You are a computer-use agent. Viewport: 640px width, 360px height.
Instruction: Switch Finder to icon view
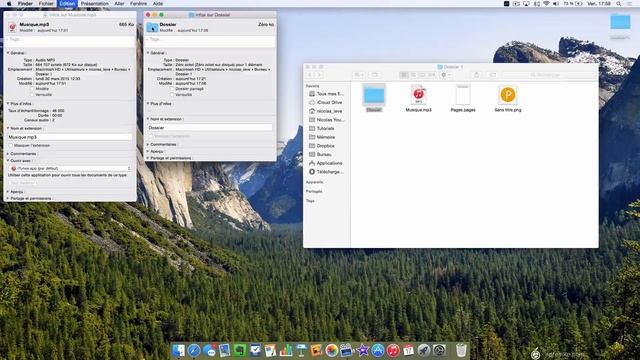click(x=404, y=75)
